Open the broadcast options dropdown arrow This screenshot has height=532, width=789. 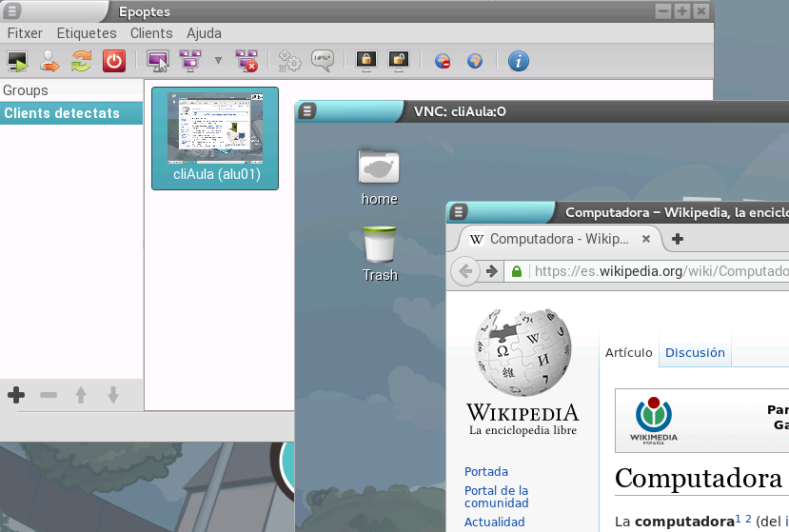click(x=218, y=62)
